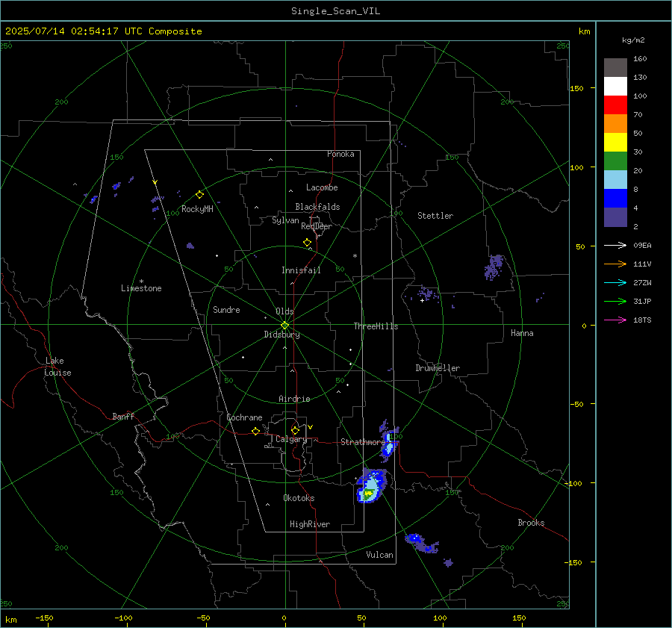This screenshot has width=672, height=628.
Task: Pick the purple 2-4 legend colour
Action: coord(615,217)
